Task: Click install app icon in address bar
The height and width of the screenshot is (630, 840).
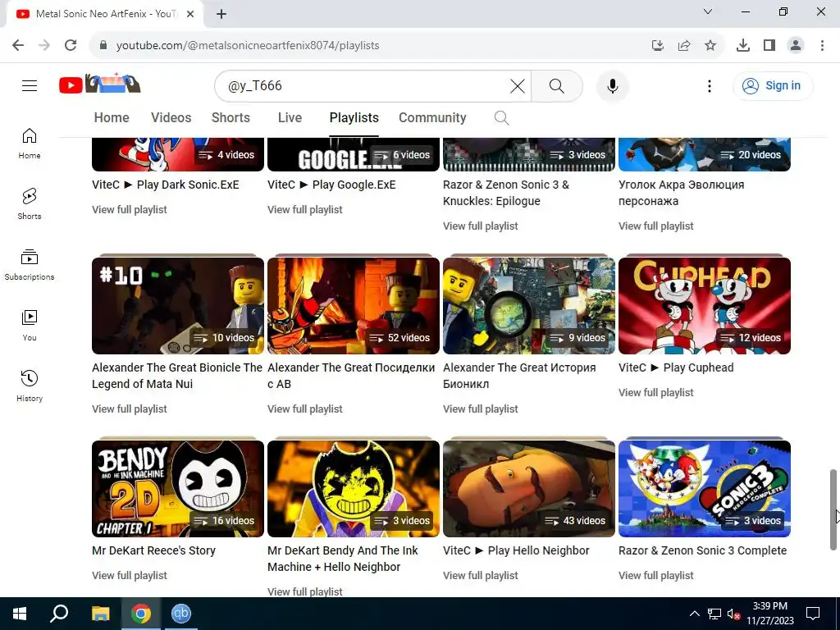Action: (x=658, y=46)
